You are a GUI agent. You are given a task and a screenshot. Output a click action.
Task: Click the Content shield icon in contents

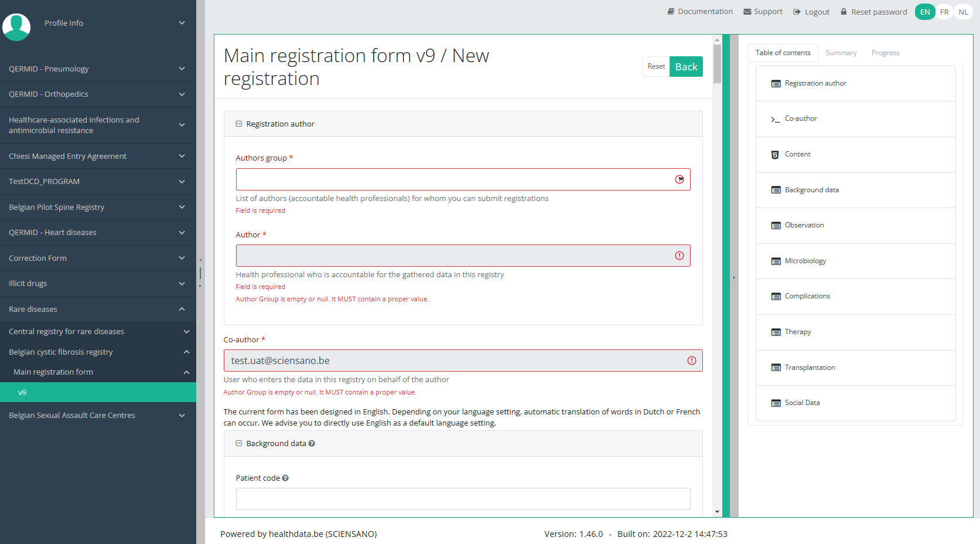[x=775, y=155]
